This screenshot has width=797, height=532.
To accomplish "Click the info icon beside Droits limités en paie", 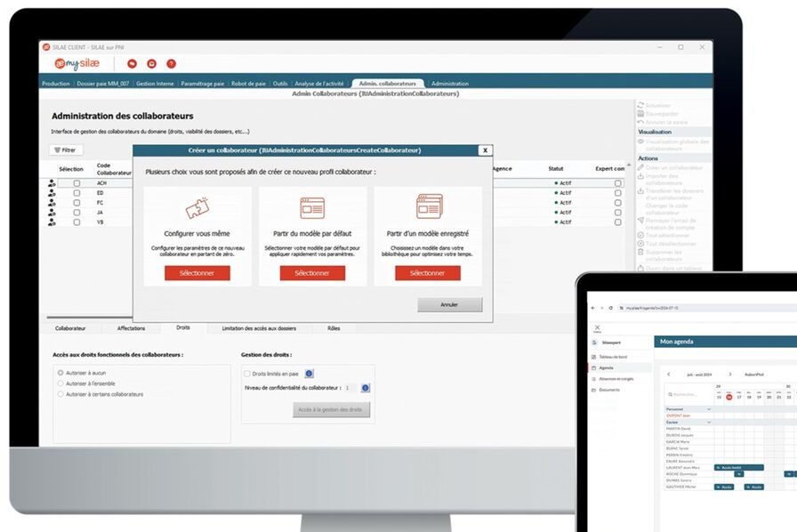I will (309, 374).
